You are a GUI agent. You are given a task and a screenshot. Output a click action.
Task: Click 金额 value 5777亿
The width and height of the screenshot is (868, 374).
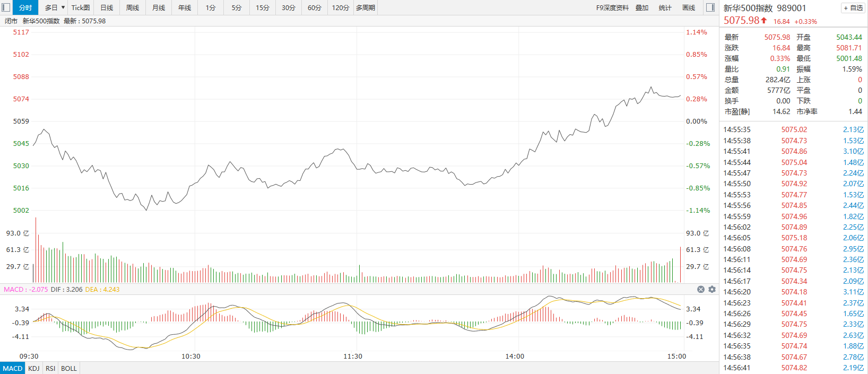(778, 90)
